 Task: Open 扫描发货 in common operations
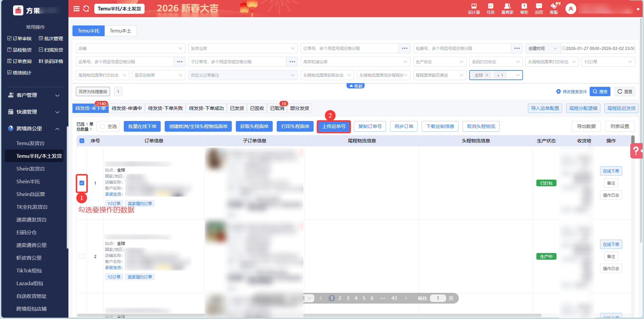coord(51,50)
